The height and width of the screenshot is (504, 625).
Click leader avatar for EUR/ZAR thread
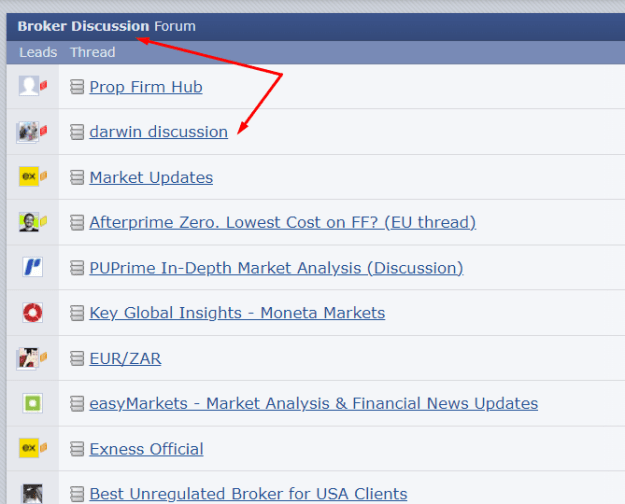[x=28, y=358]
